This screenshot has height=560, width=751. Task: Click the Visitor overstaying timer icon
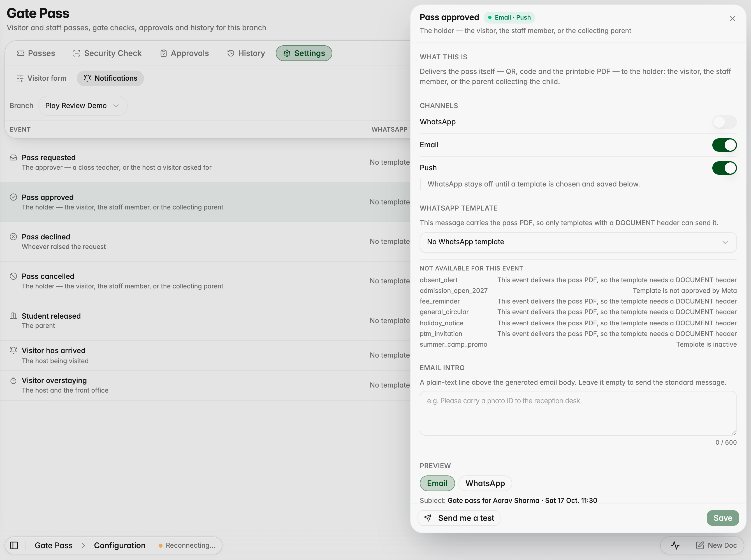13,380
